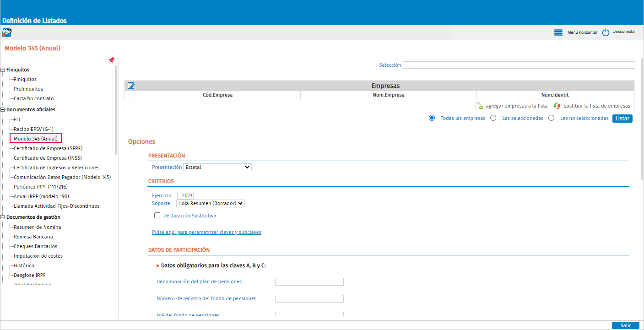Click the Empresas table edit icon

[131, 86]
